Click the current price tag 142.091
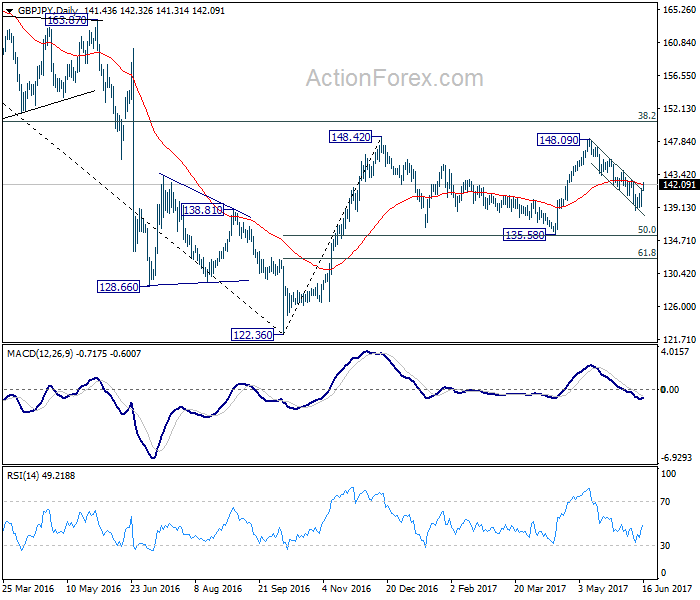Viewport: 700px width, 600px height. (x=679, y=184)
